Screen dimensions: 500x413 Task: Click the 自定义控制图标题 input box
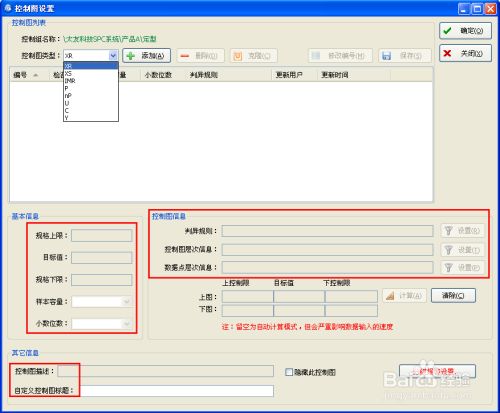177,391
